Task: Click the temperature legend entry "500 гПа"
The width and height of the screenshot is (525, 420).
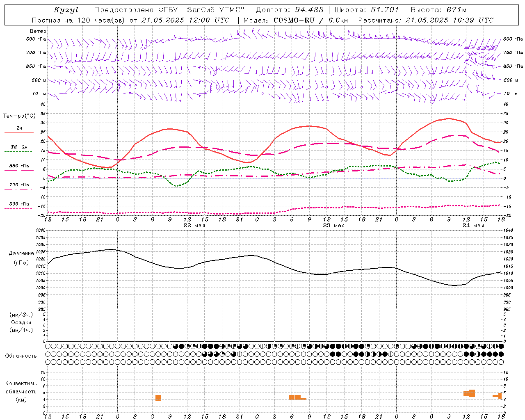Action: 19,204
